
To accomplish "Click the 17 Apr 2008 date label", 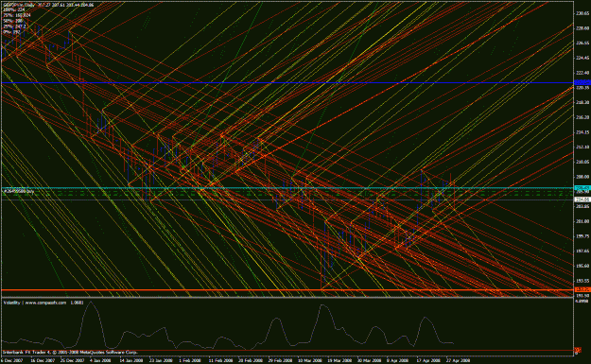I will (428, 360).
